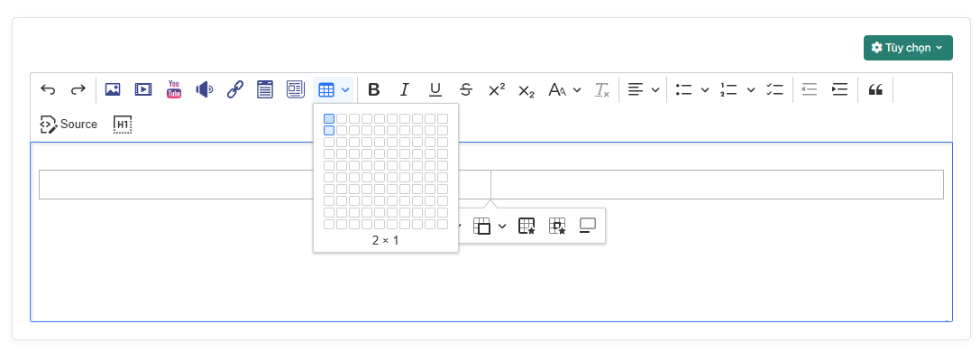Click the Redo arrow icon
Screen dimensions: 980x352
(x=78, y=89)
